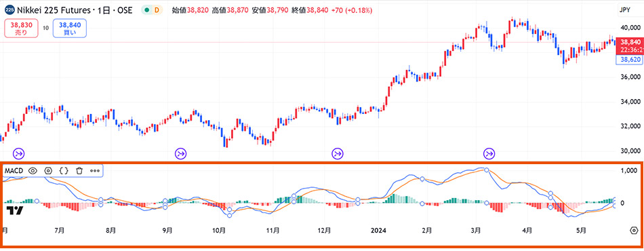Click the 38,840 買い buy button

[69, 28]
